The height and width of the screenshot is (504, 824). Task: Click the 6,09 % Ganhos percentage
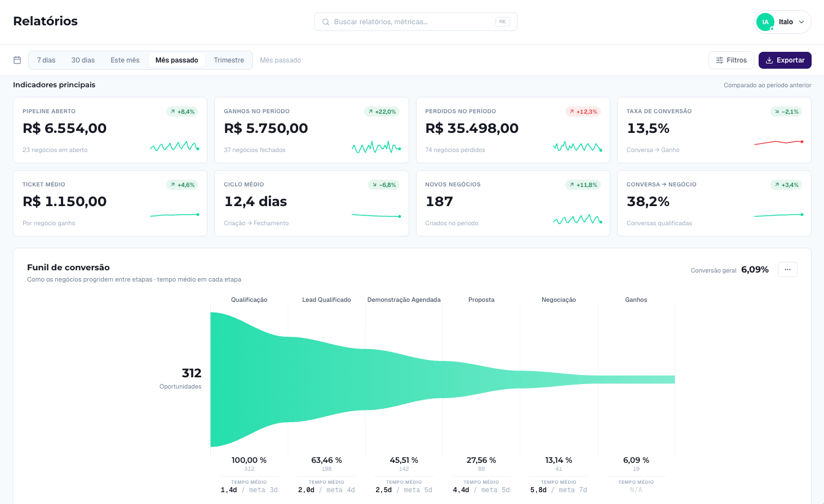coord(636,460)
